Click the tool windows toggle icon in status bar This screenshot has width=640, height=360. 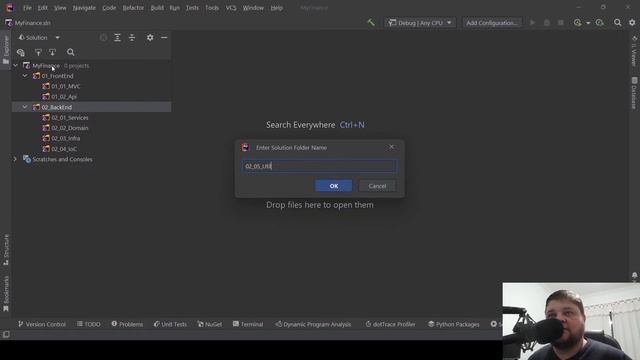[x=6, y=334]
